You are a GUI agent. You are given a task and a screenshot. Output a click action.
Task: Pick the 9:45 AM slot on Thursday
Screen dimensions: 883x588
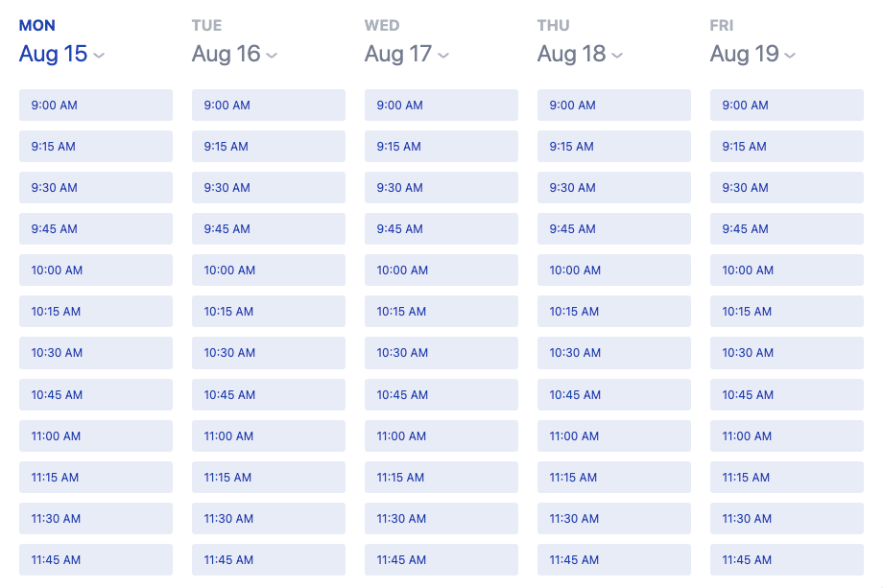coord(613,228)
